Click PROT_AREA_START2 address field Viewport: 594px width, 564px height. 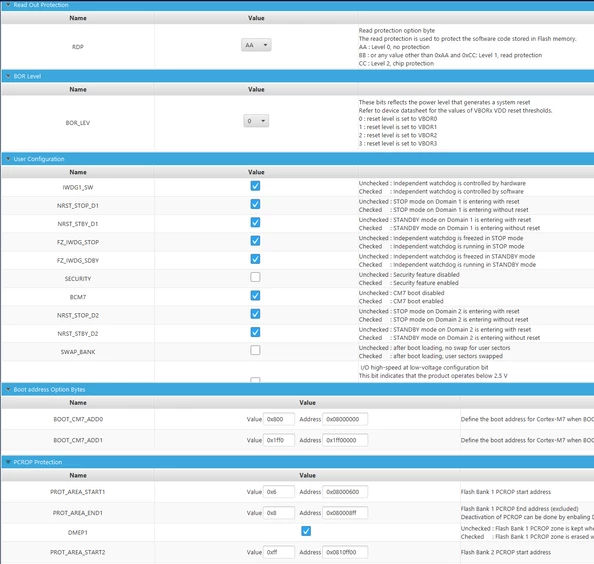pos(345,552)
